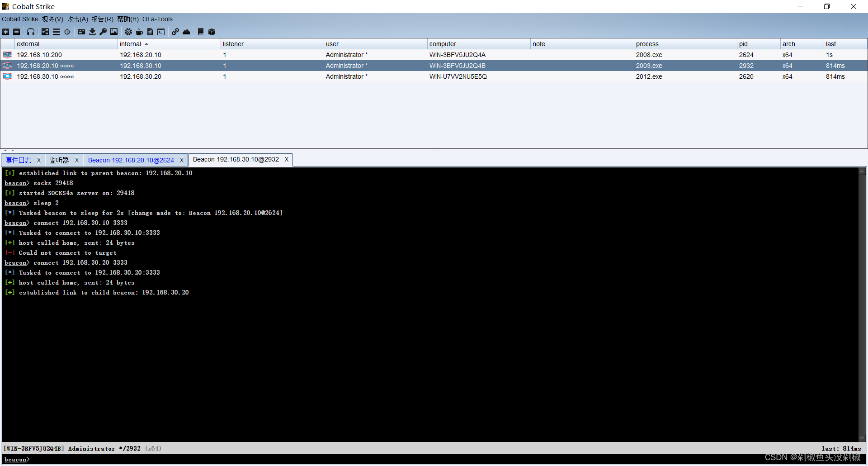This screenshot has width=868, height=466.
Task: Click the document Office macro icon
Action: (x=150, y=32)
